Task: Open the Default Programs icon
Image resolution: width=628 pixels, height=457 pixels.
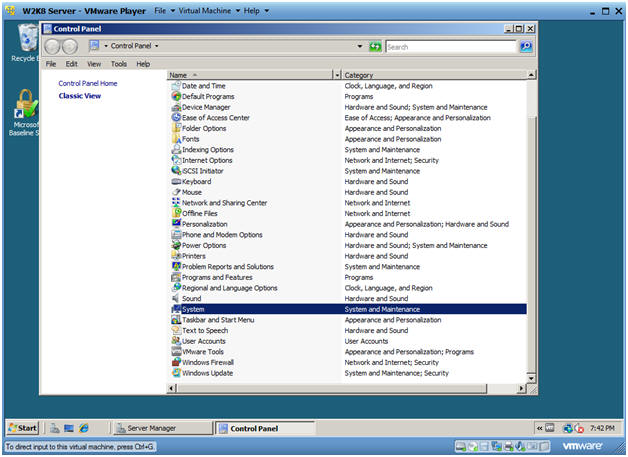Action: [176, 97]
